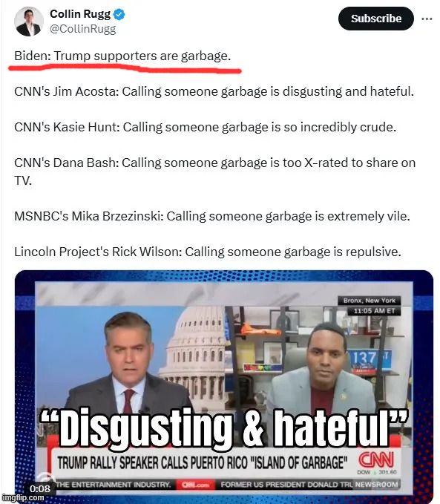Click the NEWSROOM label in ticker

(x=376, y=485)
